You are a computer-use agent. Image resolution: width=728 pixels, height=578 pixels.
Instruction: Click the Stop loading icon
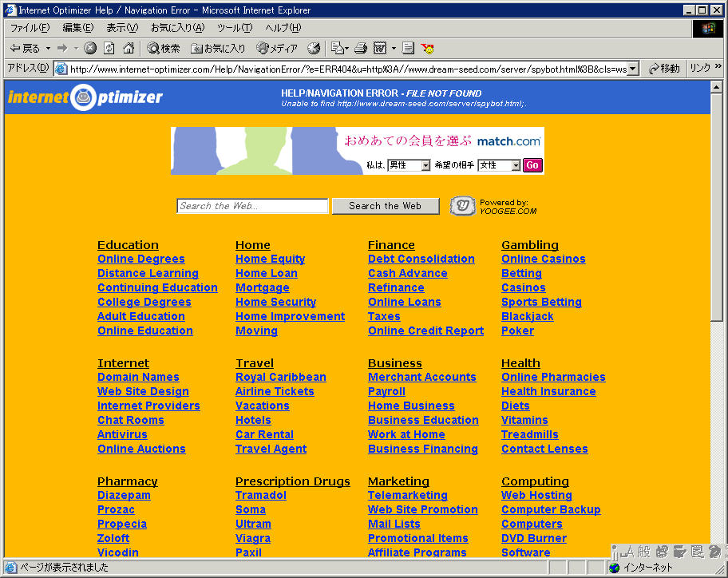(x=90, y=48)
